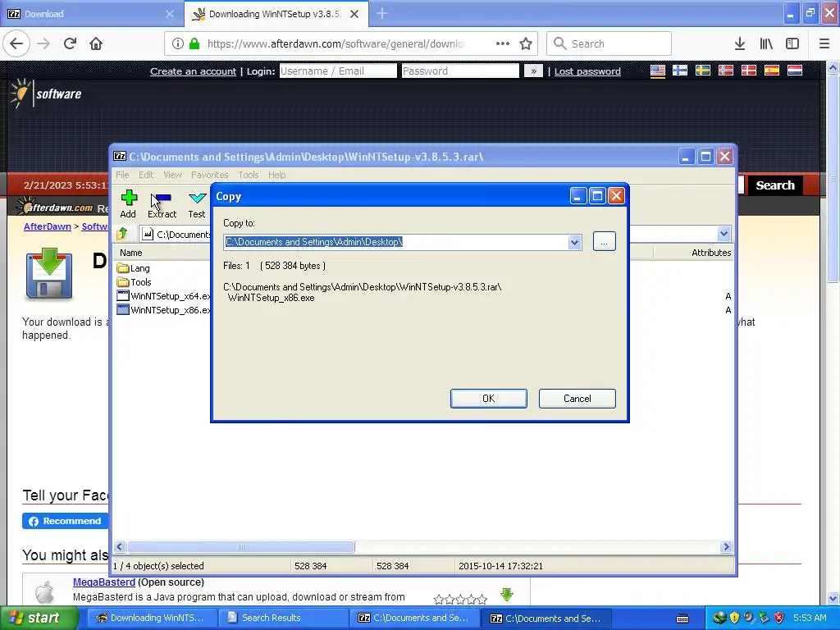Select the Dutch flag language
Viewport: 840px width, 630px height.
coord(794,71)
